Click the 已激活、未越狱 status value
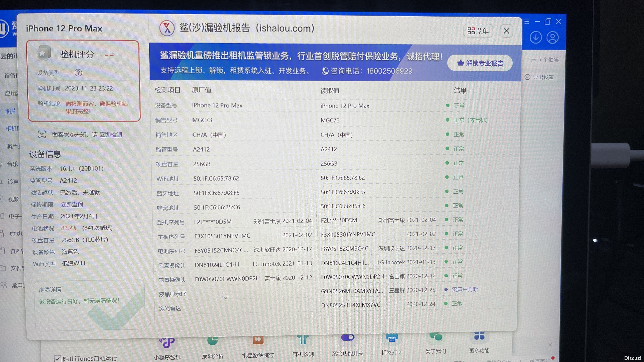Viewport: 644px width, 362px height. pos(80,192)
